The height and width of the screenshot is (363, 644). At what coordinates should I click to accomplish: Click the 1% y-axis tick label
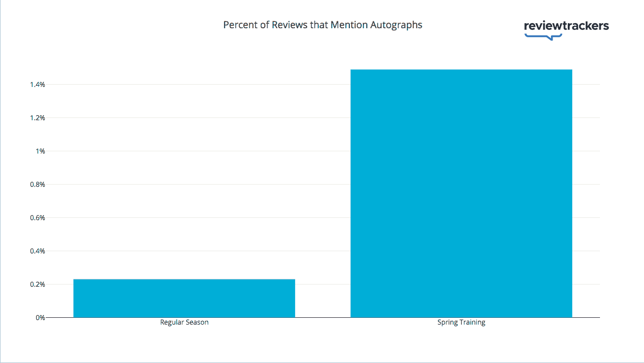(40, 151)
